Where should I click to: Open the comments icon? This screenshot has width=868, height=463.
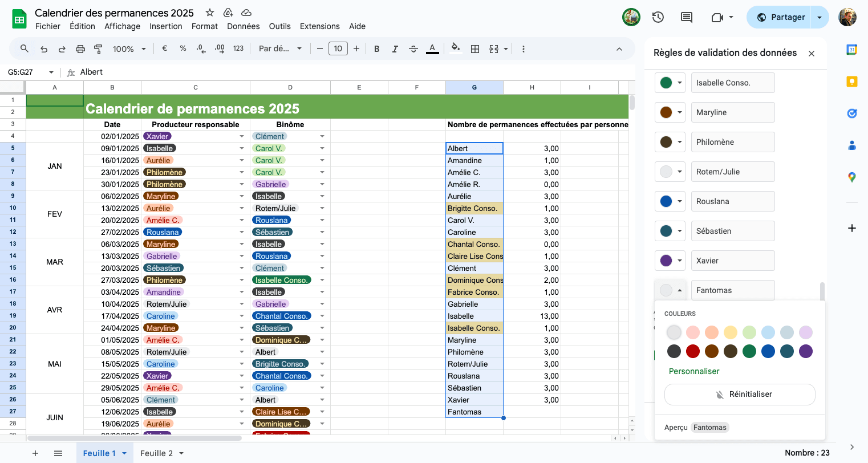click(687, 17)
